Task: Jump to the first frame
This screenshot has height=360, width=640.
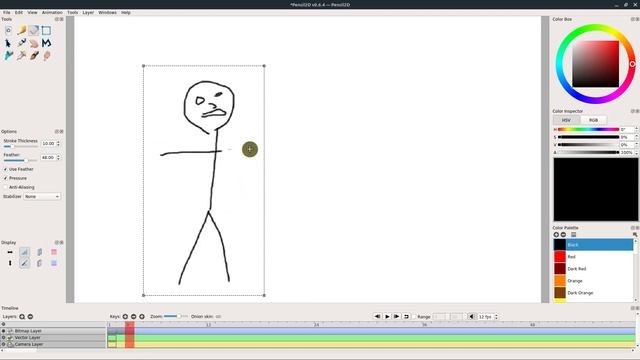Action: pyautogui.click(x=377, y=316)
